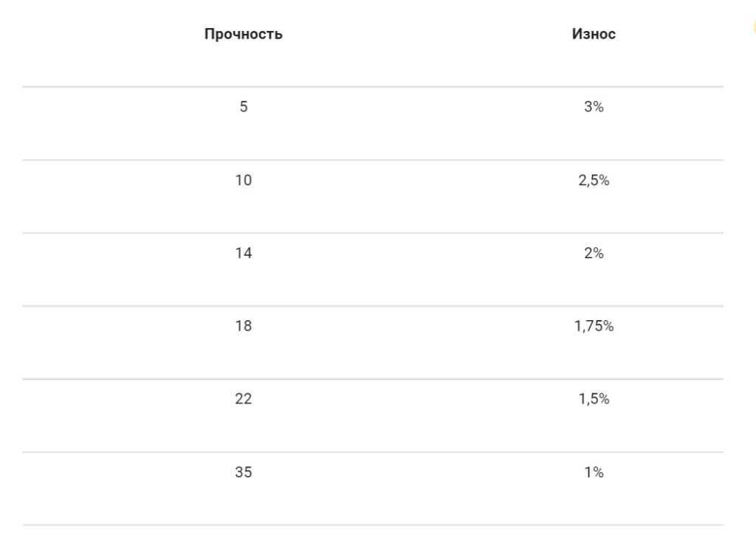Image resolution: width=756 pixels, height=543 pixels.
Task: Pick the 2,5% wear value
Action: pyautogui.click(x=594, y=180)
